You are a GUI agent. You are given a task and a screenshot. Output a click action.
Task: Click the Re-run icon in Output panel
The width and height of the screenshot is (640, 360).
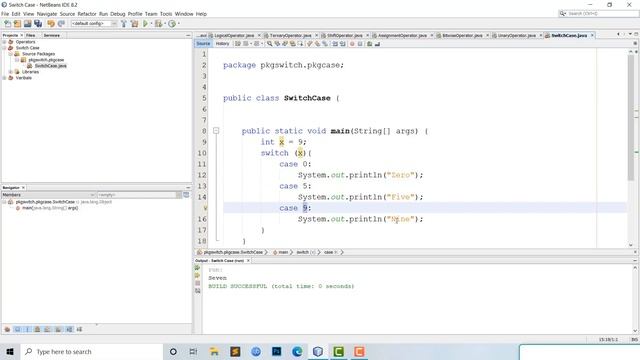(x=198, y=268)
